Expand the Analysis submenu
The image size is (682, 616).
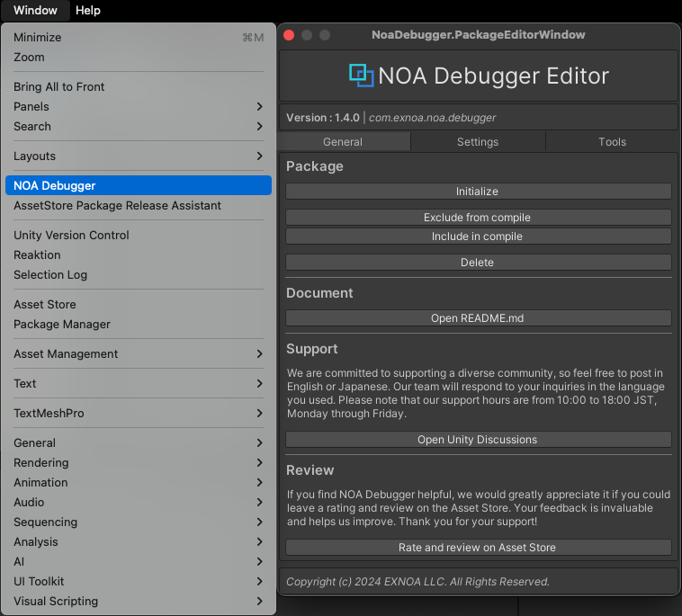139,541
